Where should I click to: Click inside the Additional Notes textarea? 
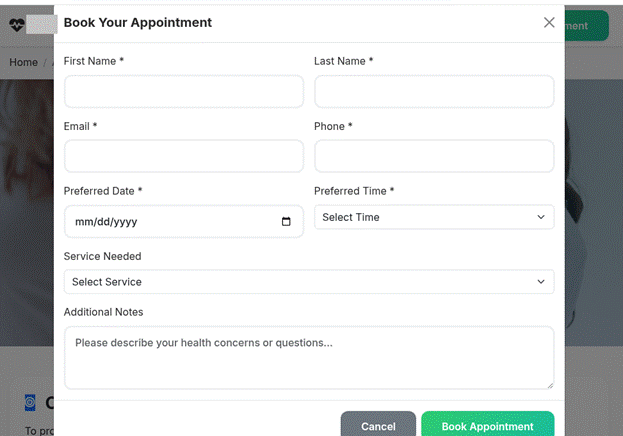point(309,357)
